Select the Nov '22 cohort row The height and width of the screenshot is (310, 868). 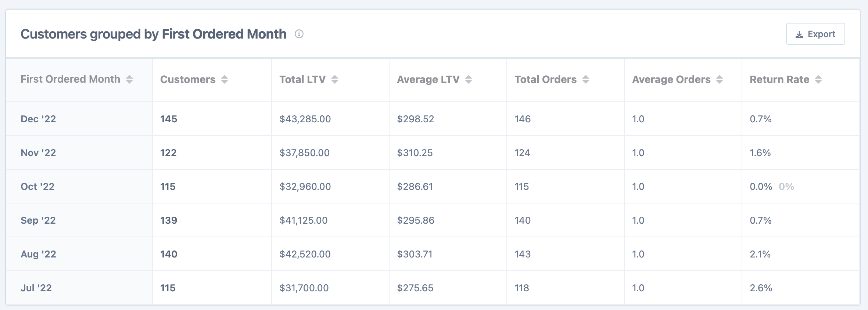(x=38, y=153)
